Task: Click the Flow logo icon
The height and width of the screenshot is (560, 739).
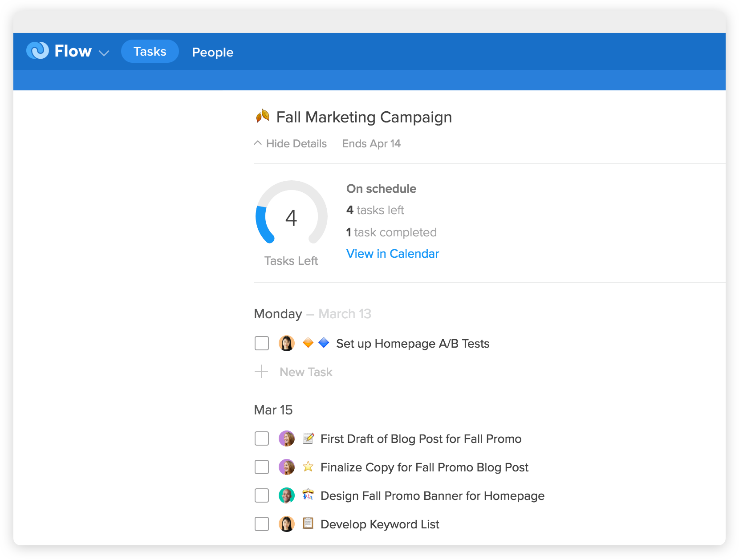Action: click(x=37, y=51)
